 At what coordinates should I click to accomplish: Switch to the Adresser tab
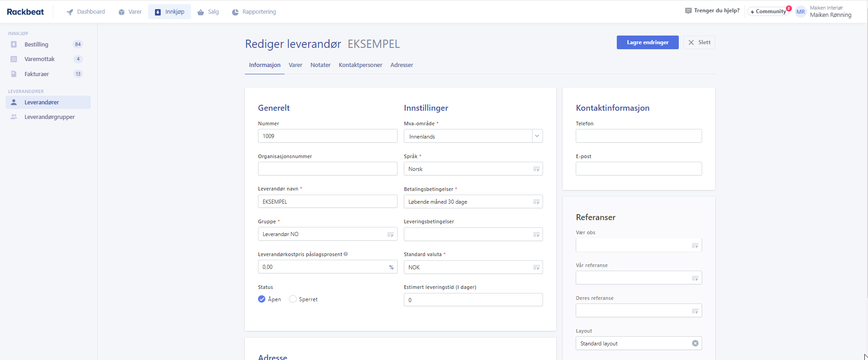pyautogui.click(x=402, y=65)
